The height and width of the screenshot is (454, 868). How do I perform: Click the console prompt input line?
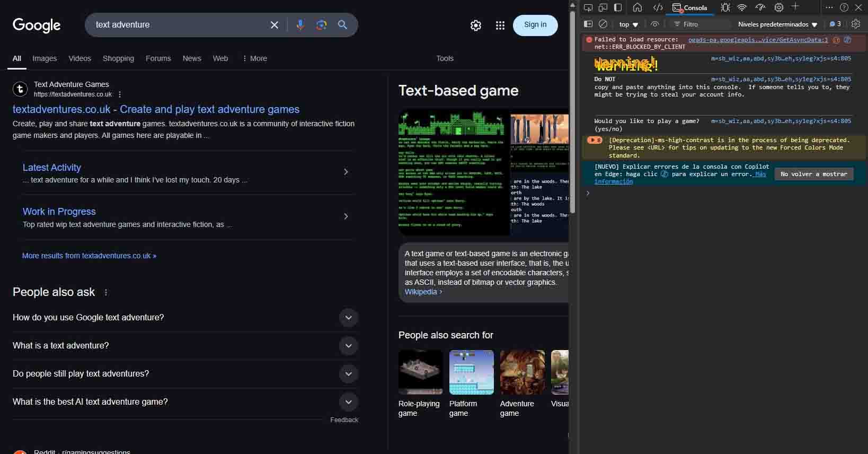point(723,193)
